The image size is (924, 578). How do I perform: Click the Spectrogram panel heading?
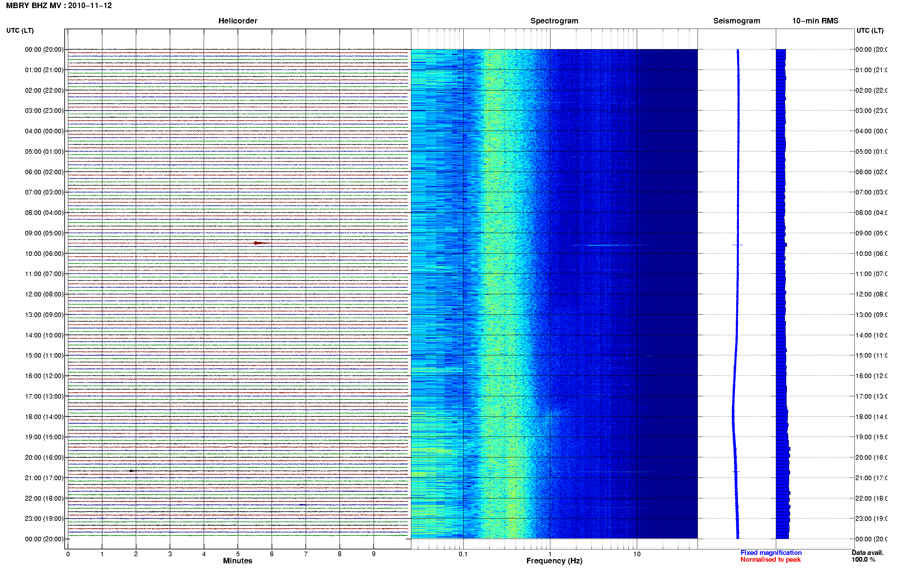point(554,21)
